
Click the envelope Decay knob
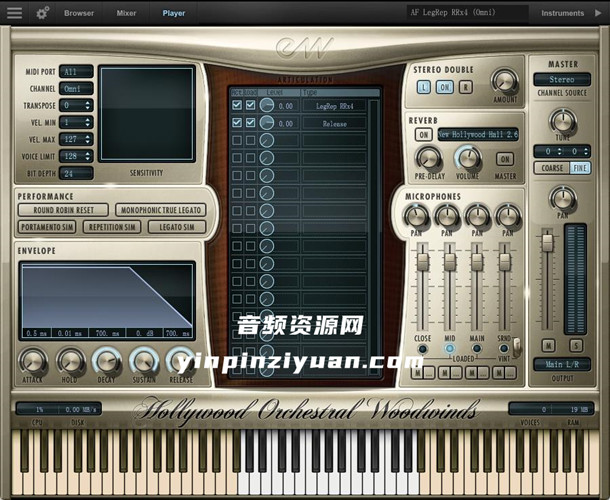107,361
